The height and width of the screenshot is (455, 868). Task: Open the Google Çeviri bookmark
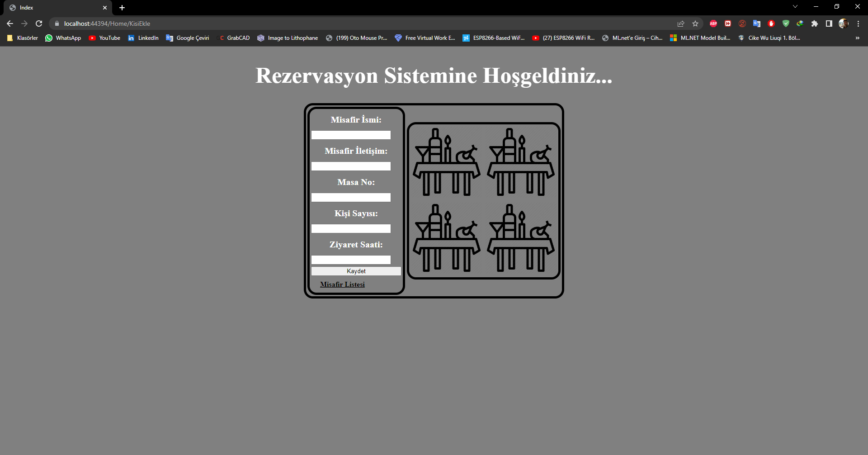(187, 38)
